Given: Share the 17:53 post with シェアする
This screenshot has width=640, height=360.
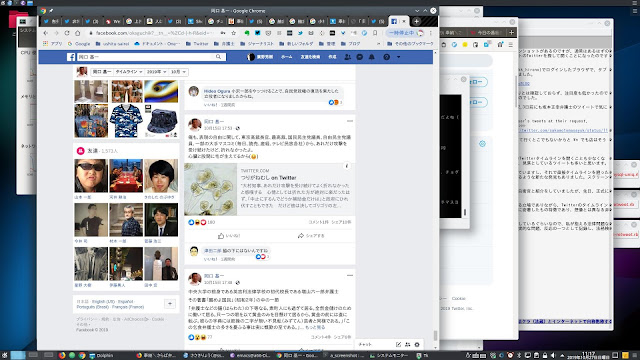Looking at the screenshot, I should [x=311, y=236].
